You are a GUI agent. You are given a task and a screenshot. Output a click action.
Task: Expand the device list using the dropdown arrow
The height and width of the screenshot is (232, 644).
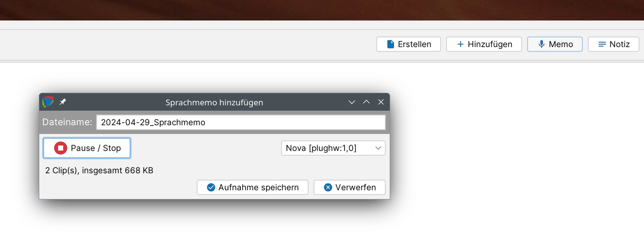378,149
